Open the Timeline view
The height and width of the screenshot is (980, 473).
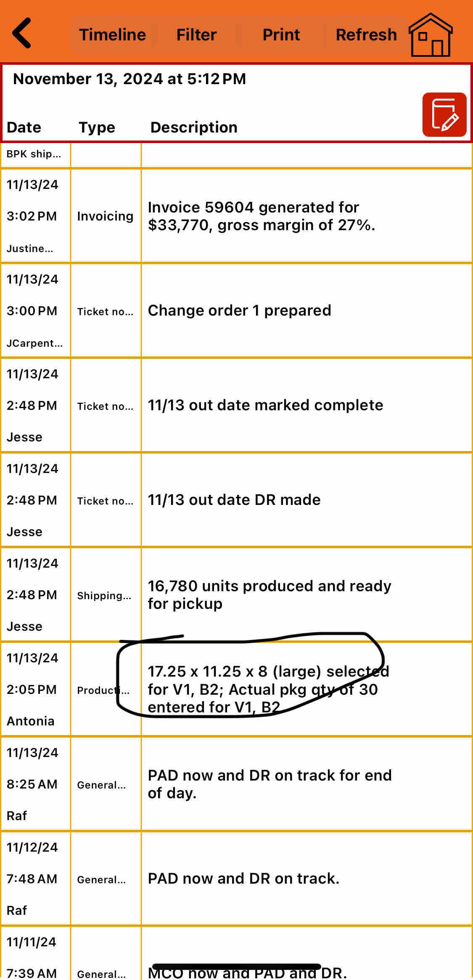(113, 35)
